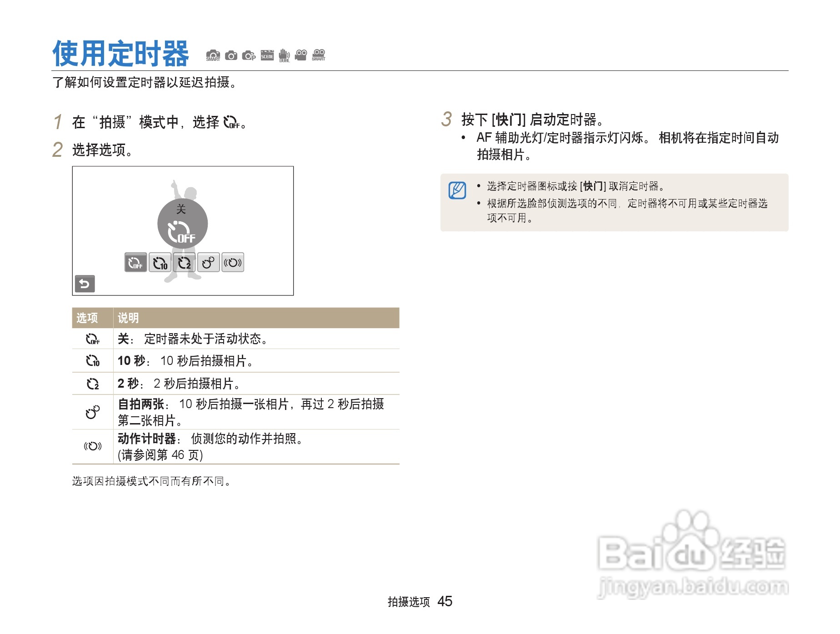Screen dimensions: 840x634
Task: Click the note beginning '根据所选脸部侦测选项的不同'
Action: tap(627, 211)
